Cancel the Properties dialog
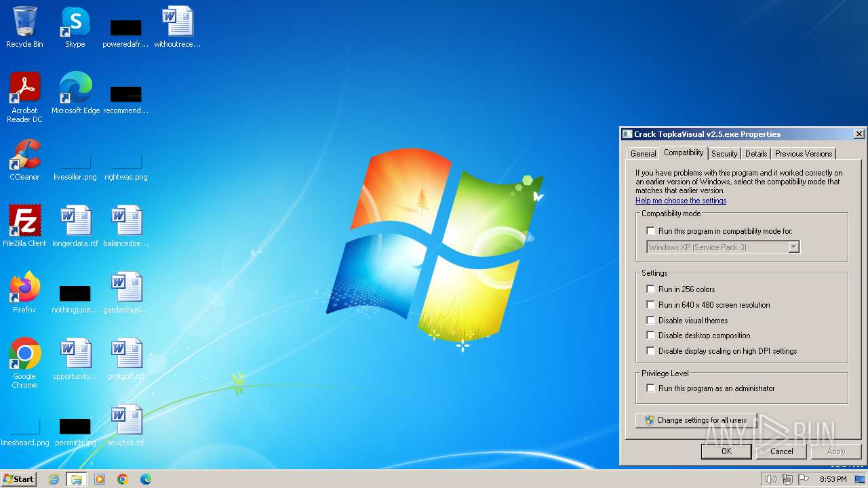The image size is (868, 488). click(781, 451)
